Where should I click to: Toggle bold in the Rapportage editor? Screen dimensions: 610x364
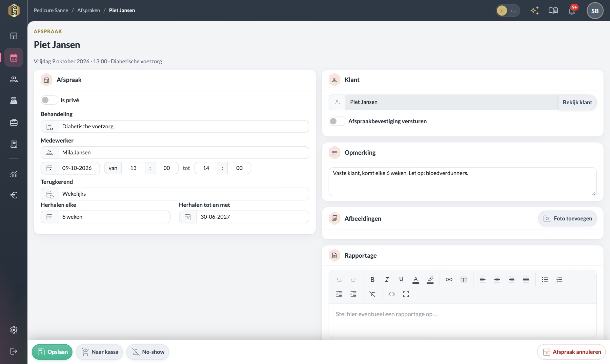(372, 279)
